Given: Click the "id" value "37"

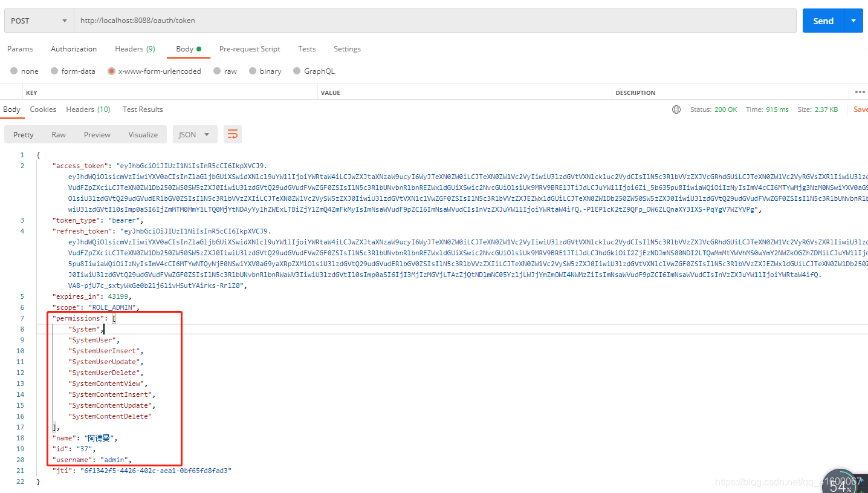Looking at the screenshot, I should pyautogui.click(x=84, y=449).
